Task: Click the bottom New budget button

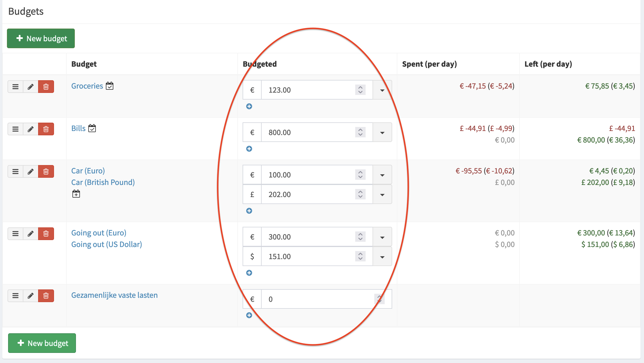Action: pyautogui.click(x=42, y=343)
